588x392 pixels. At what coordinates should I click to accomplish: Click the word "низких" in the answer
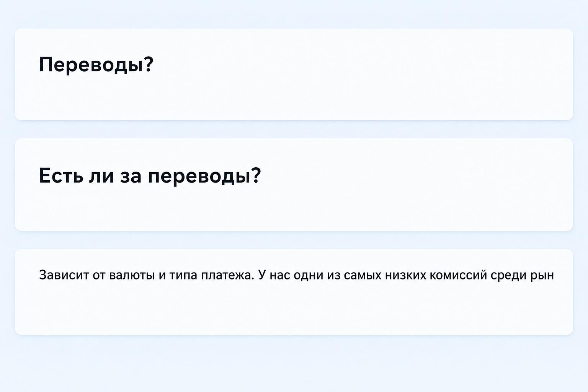point(405,275)
